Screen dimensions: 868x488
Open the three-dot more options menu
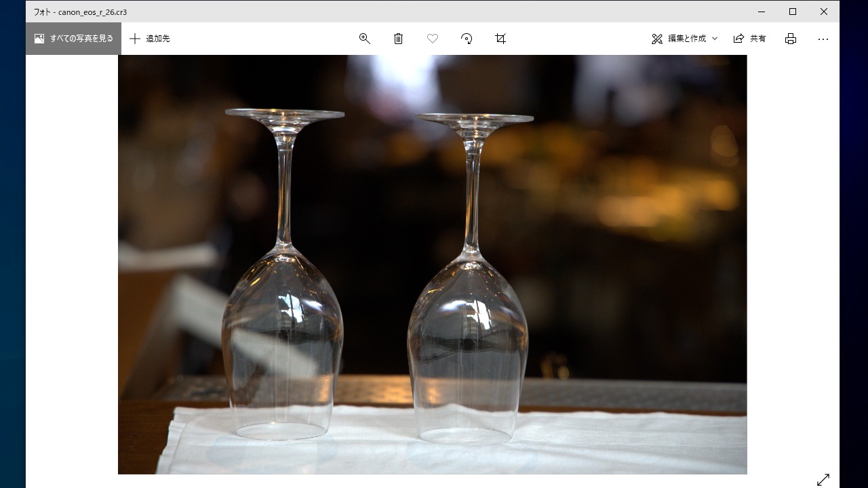click(x=823, y=39)
